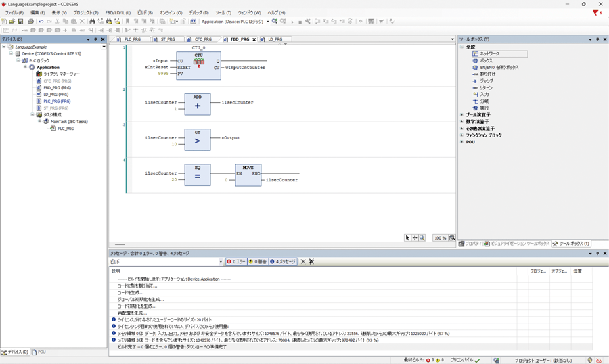Click the clear messages X icon
The height and width of the screenshot is (364, 609).
[303, 262]
